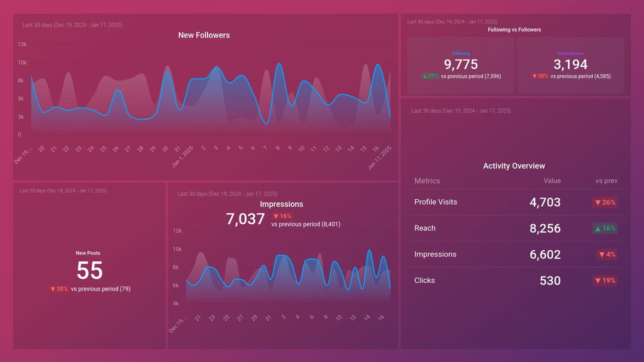Click the Dec 19 label under Impressions chart

178,324
